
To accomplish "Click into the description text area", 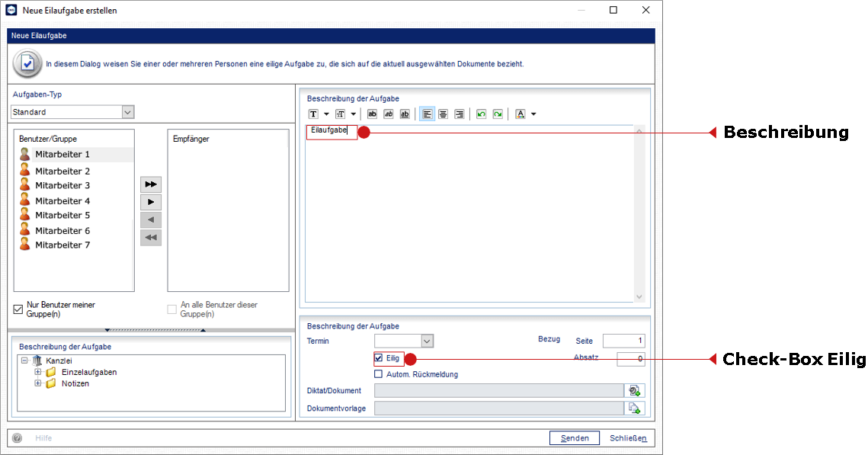I will (x=469, y=213).
